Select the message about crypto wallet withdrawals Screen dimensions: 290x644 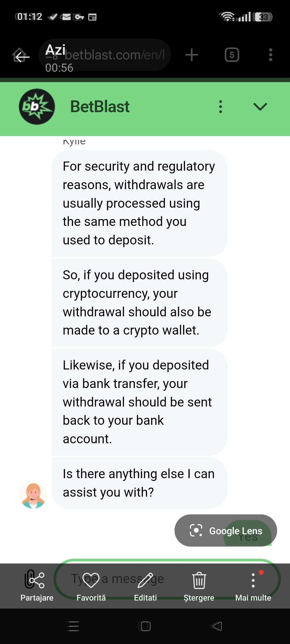(139, 303)
